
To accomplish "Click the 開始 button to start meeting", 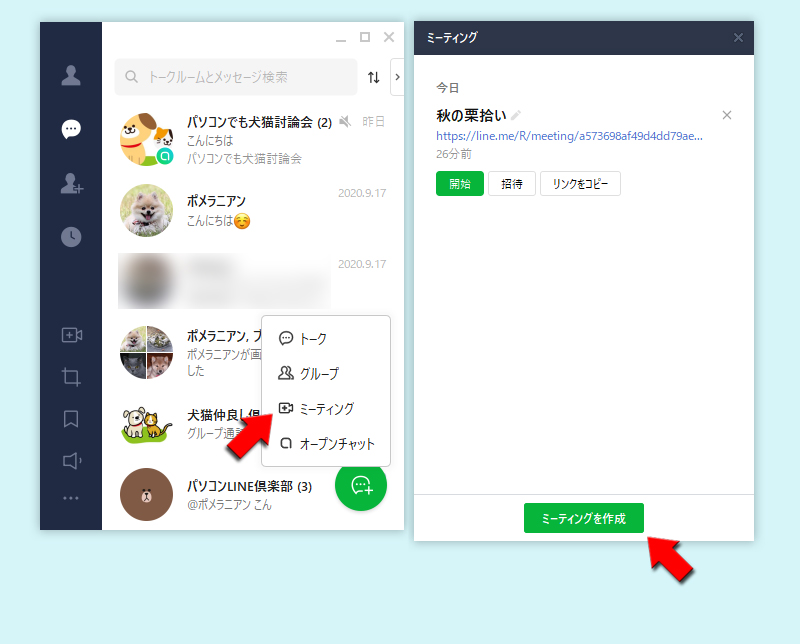I will pos(460,184).
